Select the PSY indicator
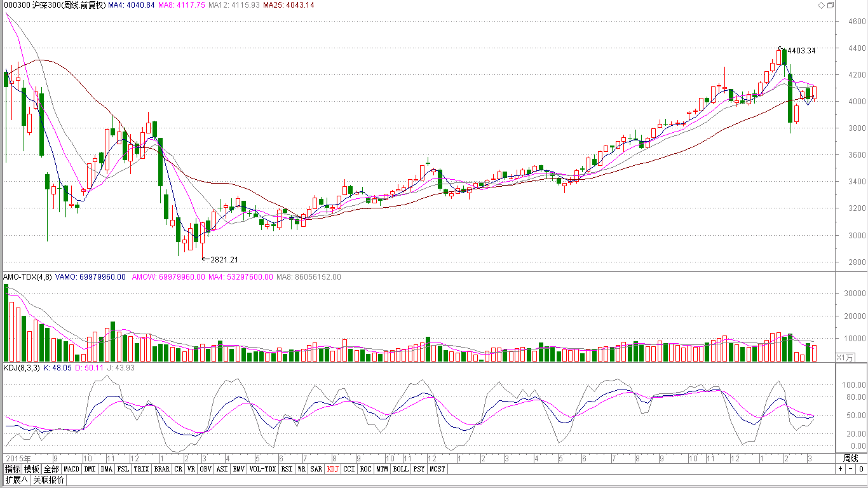868x488 pixels. click(419, 469)
